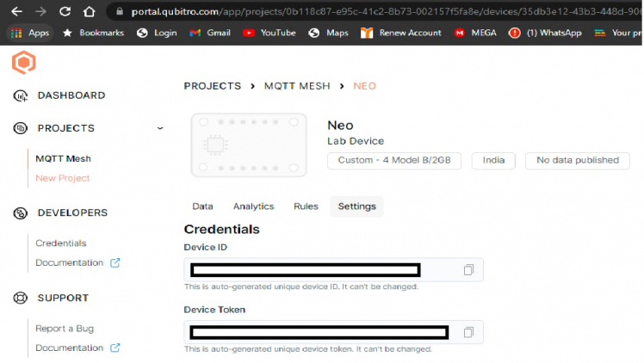Open the Maps bookmark
The image size is (644, 363).
329,33
